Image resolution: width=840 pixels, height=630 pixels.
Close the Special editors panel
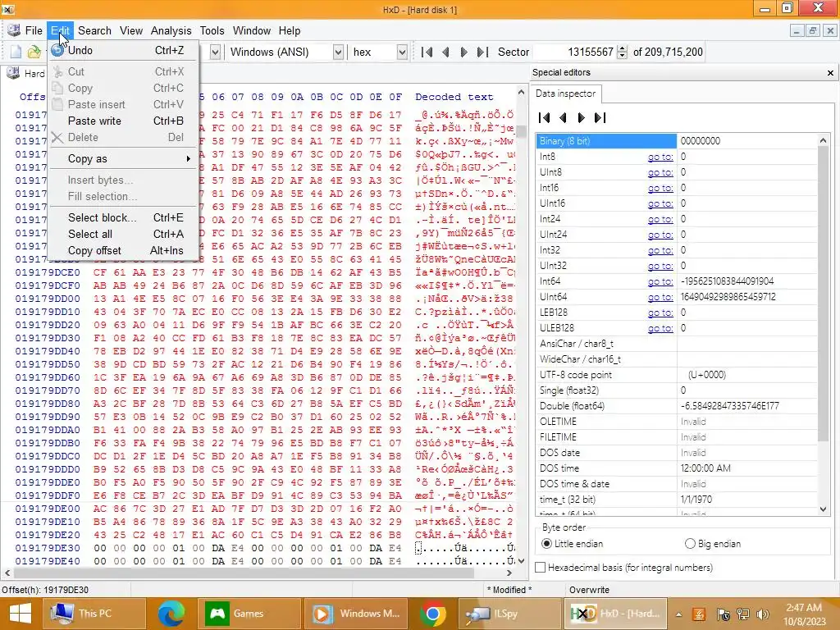tap(830, 72)
